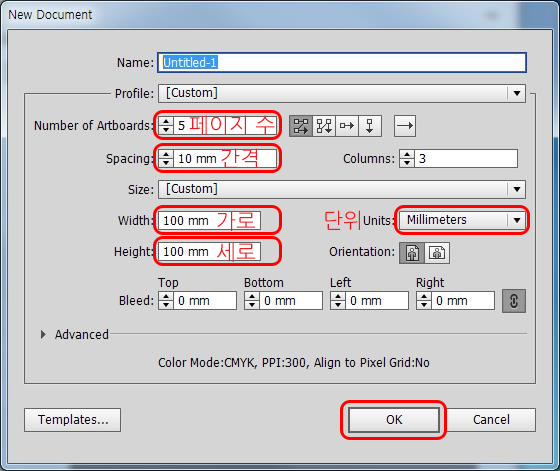The image size is (560, 471).
Task: Select Arrange by Row artboard layout
Action: (347, 126)
